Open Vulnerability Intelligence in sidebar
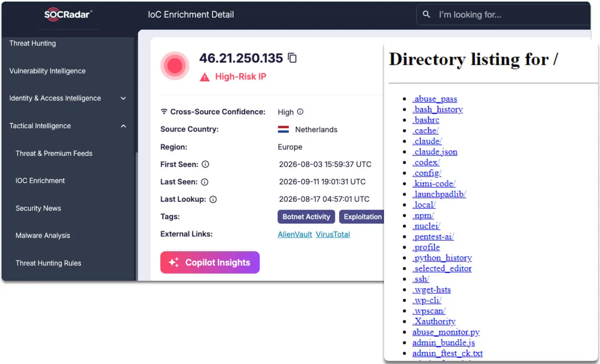 coord(48,71)
